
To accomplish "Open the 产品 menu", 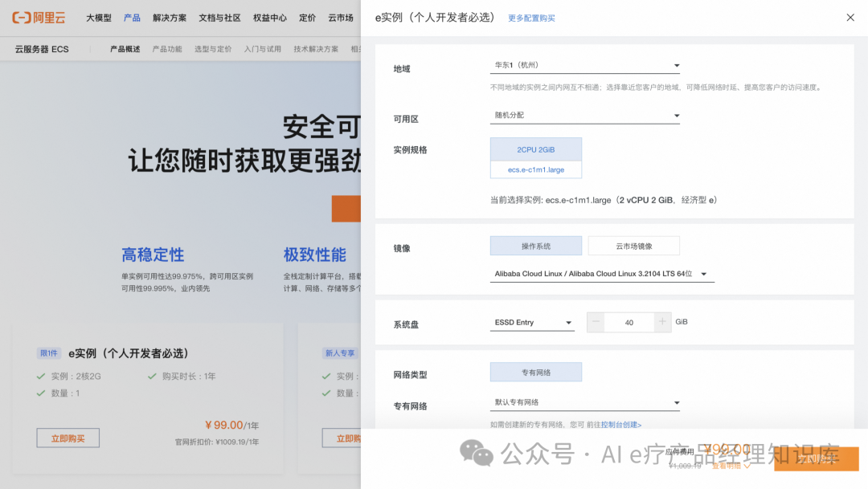I will click(x=132, y=18).
